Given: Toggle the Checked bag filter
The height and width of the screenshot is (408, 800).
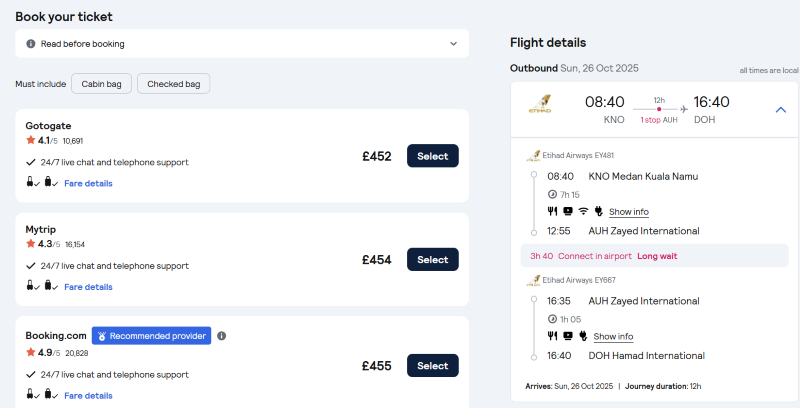Looking at the screenshot, I should click(173, 84).
